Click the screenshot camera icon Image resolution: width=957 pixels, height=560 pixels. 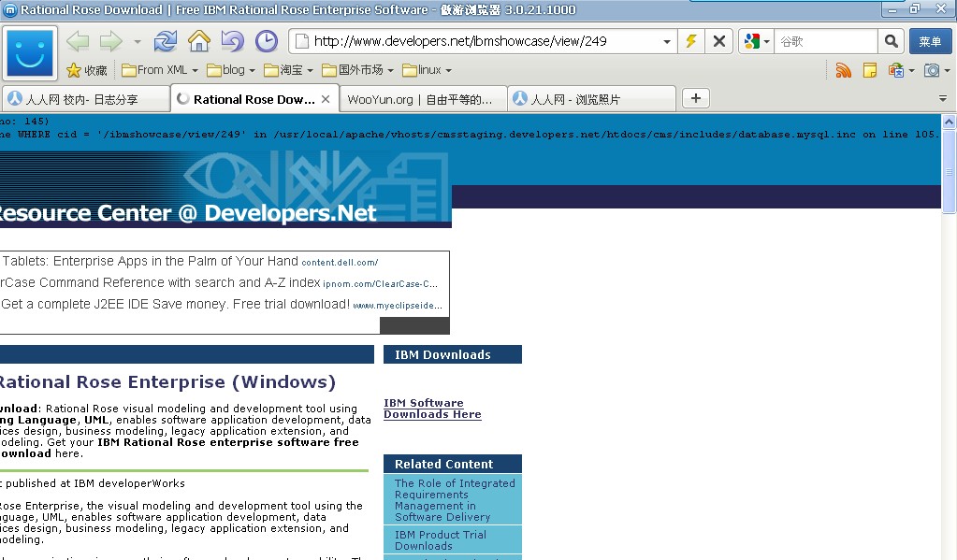point(932,70)
